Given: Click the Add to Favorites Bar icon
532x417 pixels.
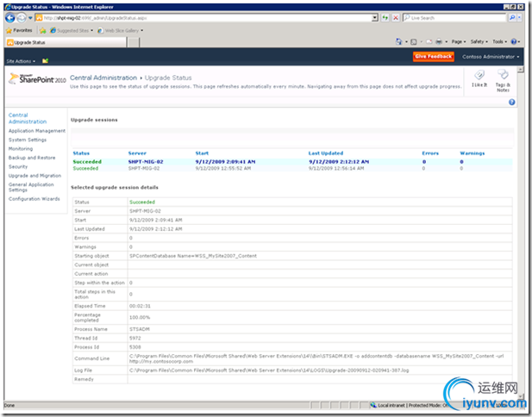Looking at the screenshot, I should click(x=43, y=30).
